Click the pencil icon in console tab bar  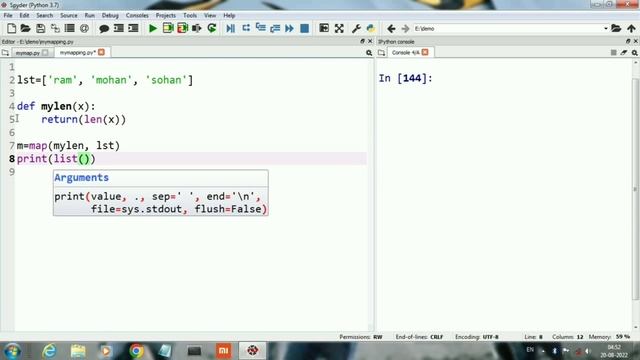pyautogui.click(x=624, y=53)
